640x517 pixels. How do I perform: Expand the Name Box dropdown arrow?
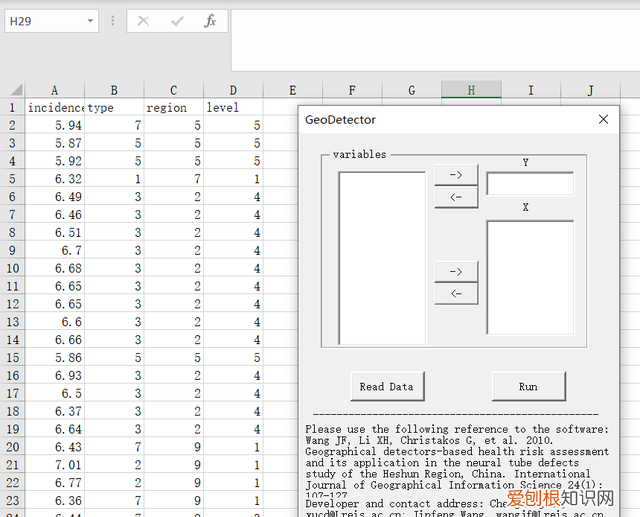[91, 21]
